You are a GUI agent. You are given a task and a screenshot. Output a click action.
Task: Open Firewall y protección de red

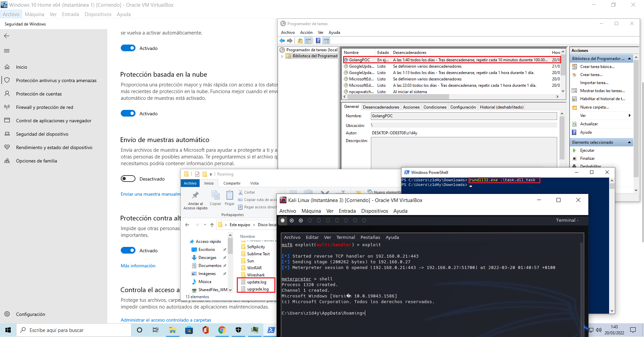[45, 107]
